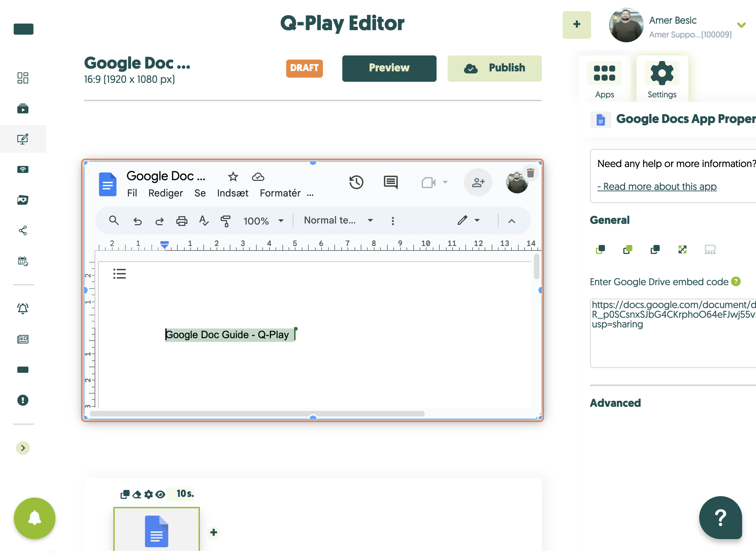Click the cloud saved status icon
756x553 pixels.
(x=258, y=177)
